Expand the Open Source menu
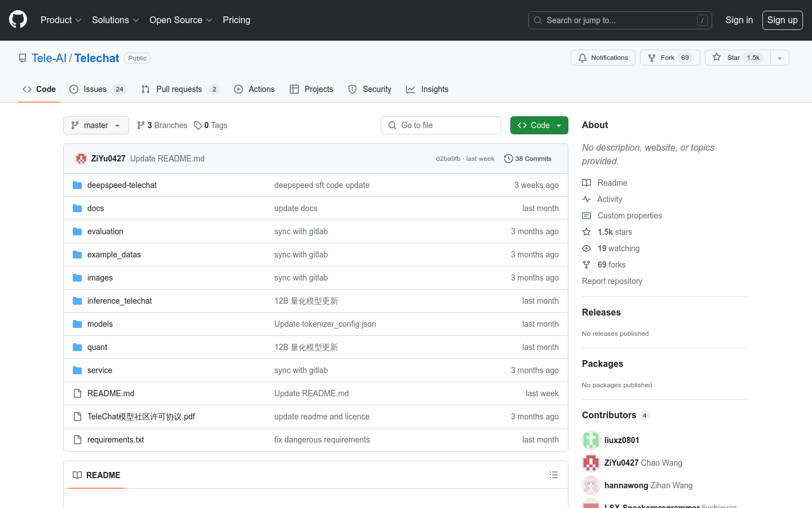This screenshot has width=812, height=508. 180,20
